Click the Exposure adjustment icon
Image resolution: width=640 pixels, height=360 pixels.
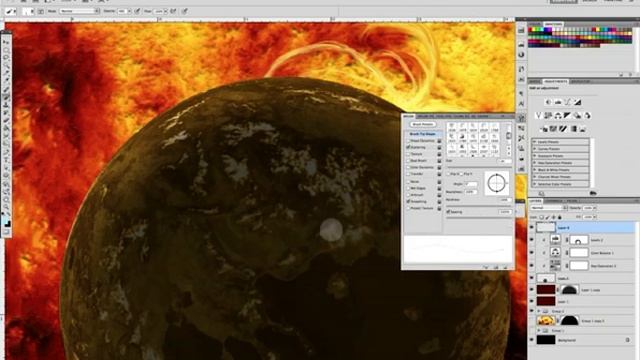(x=578, y=102)
